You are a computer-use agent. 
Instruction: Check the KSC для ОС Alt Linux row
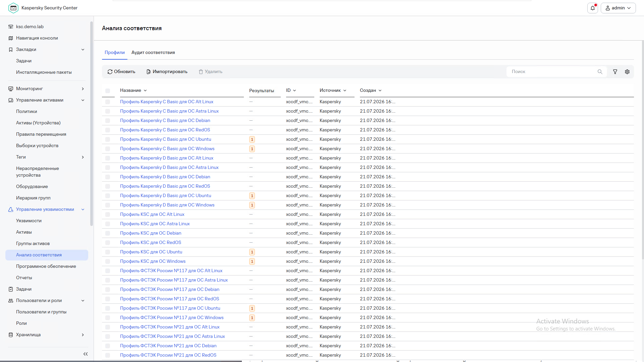coord(108,215)
